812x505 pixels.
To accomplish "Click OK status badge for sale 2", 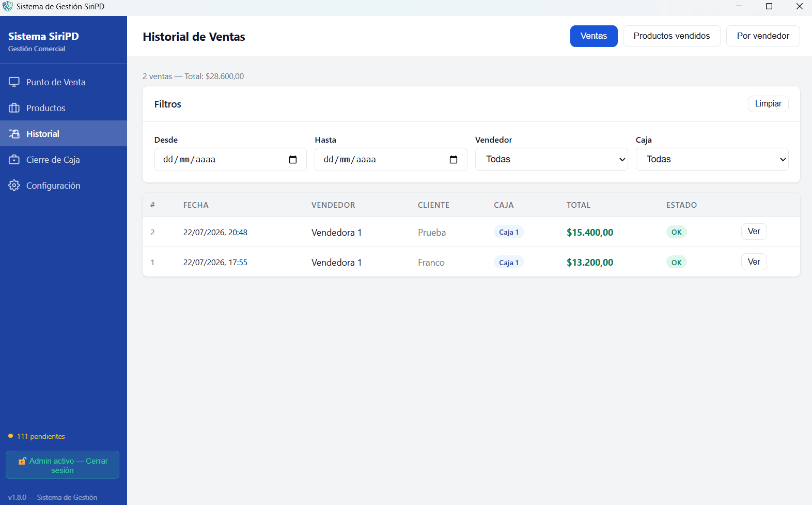I will [x=677, y=232].
